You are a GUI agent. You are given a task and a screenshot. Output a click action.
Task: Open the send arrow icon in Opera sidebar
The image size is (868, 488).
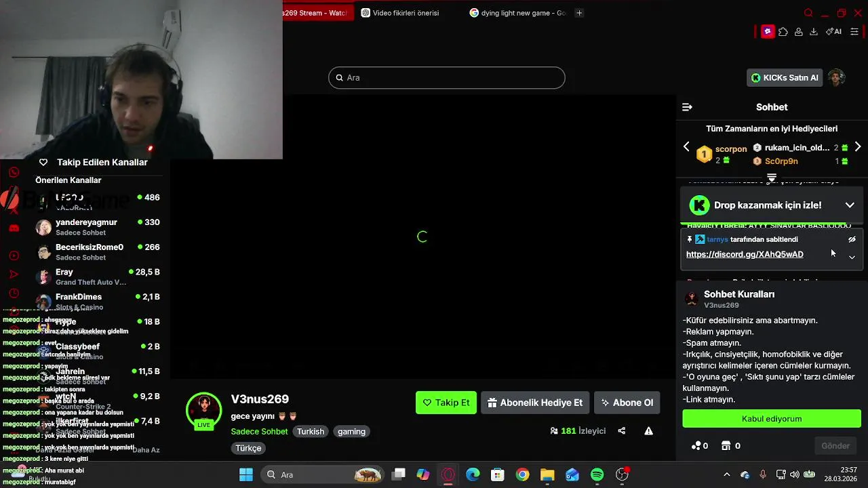coord(14,274)
